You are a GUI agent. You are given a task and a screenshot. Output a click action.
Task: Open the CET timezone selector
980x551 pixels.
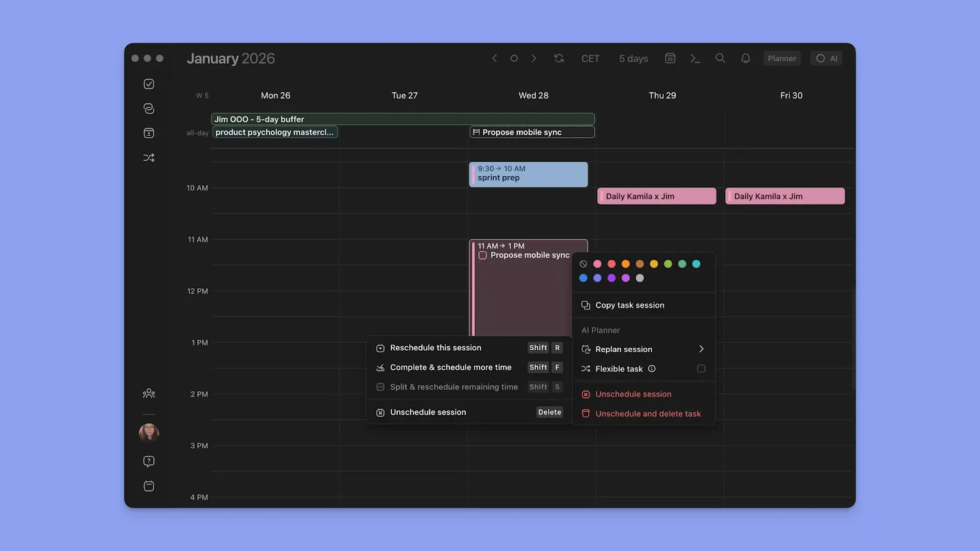pos(590,58)
